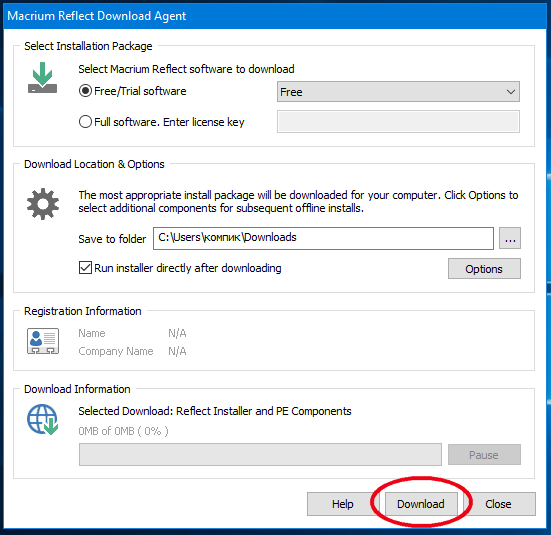Click the Close button at bottom
Viewport: 551px width, 535px height.
[x=499, y=504]
